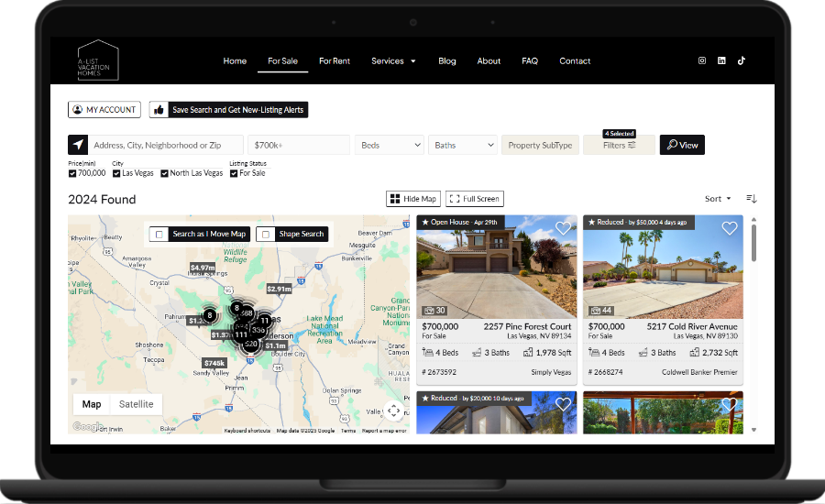The height and width of the screenshot is (504, 825).
Task: Click the View search button
Action: click(682, 145)
